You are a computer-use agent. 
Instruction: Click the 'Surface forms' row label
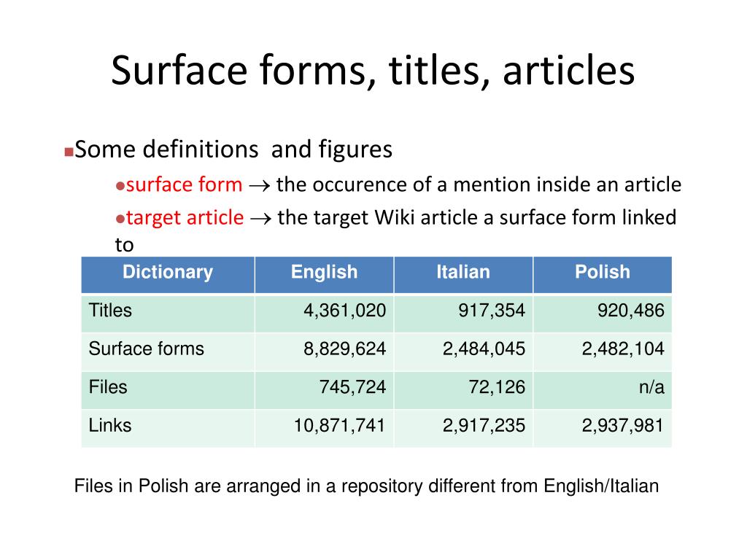point(146,349)
